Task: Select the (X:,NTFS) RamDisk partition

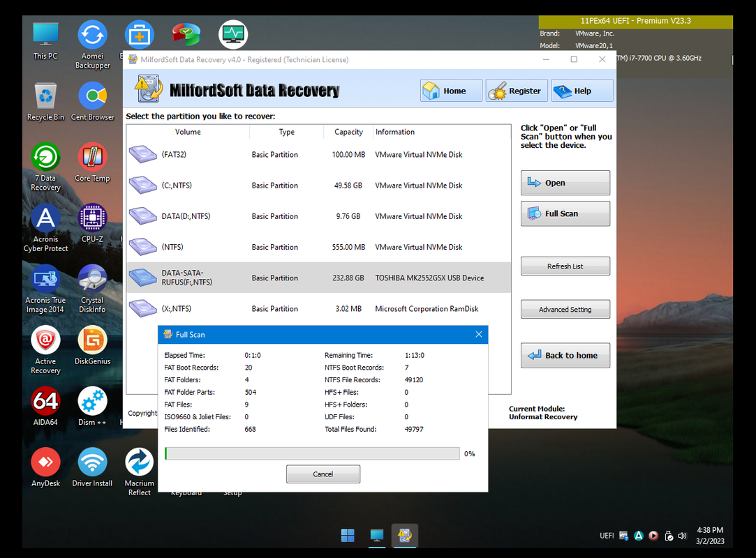Action: (319, 308)
